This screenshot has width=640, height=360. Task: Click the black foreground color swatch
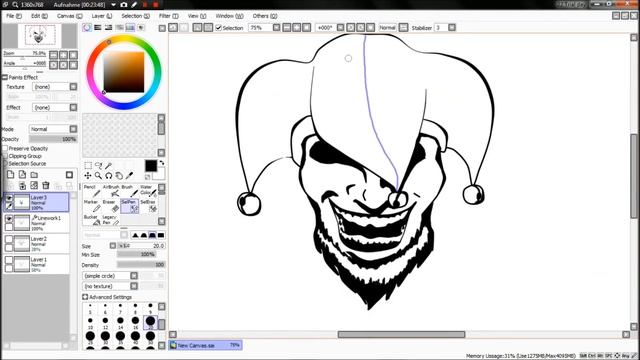click(x=151, y=166)
